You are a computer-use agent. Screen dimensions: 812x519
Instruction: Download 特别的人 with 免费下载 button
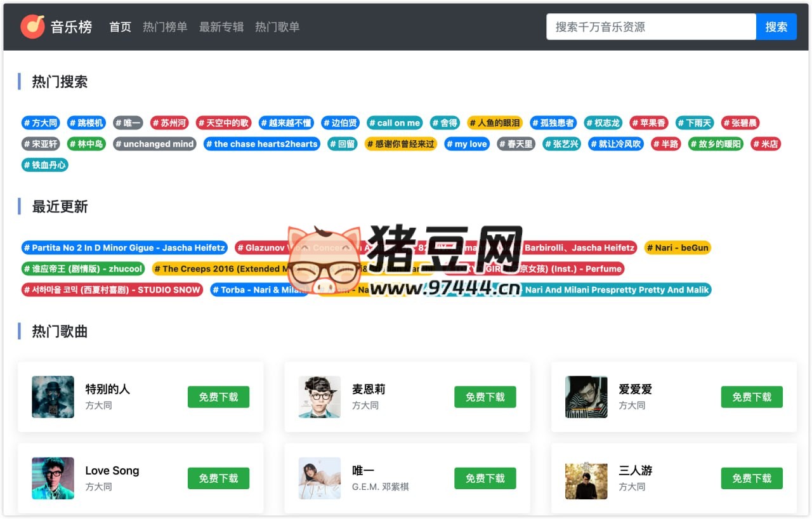click(x=218, y=397)
